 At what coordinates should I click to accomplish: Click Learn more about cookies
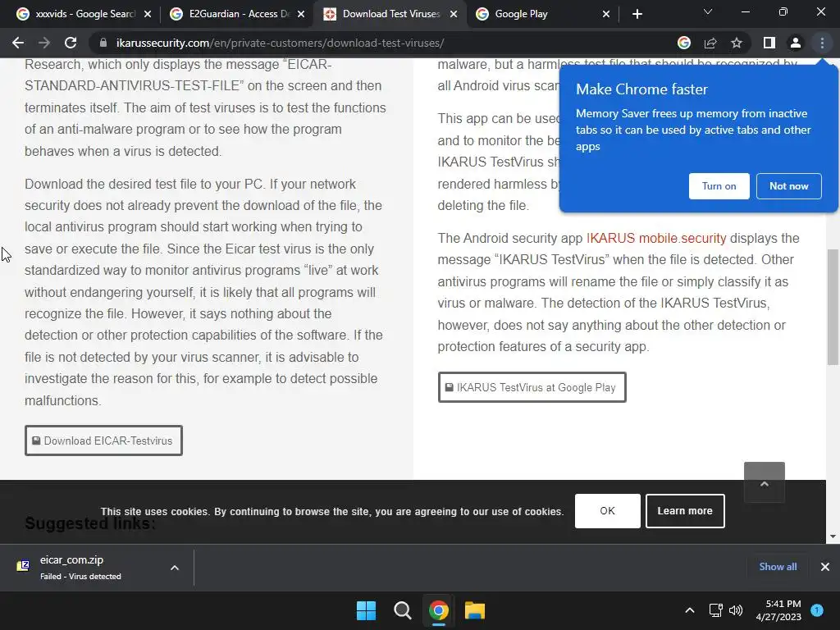pos(685,511)
